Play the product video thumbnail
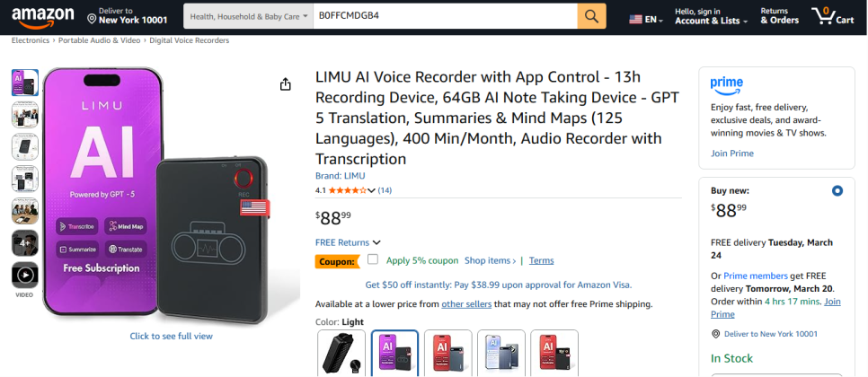Viewport: 868px width, 377px height. tap(24, 276)
